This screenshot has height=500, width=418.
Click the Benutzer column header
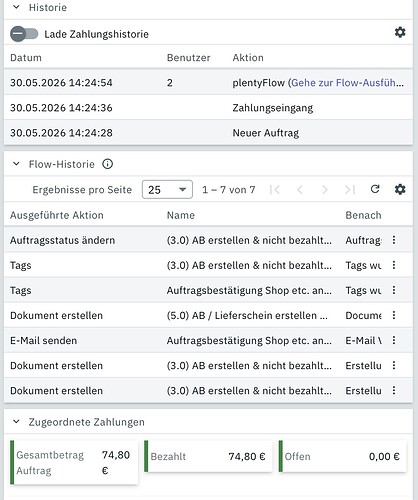[188, 58]
